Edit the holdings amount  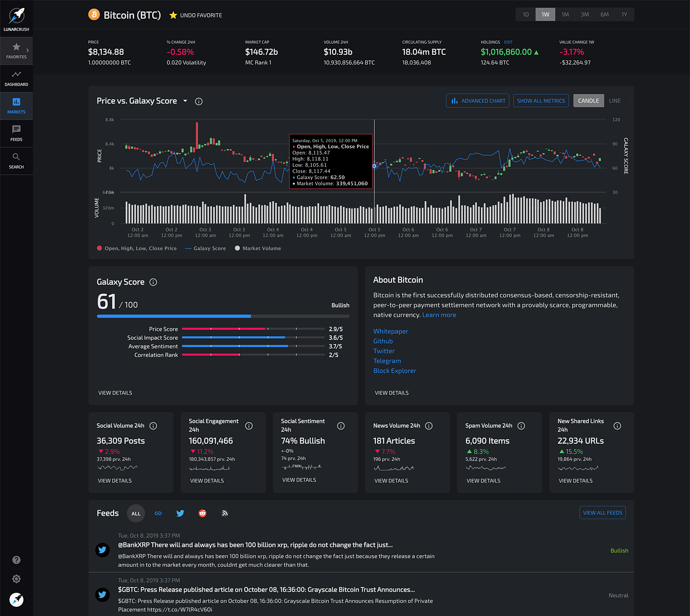tap(508, 42)
